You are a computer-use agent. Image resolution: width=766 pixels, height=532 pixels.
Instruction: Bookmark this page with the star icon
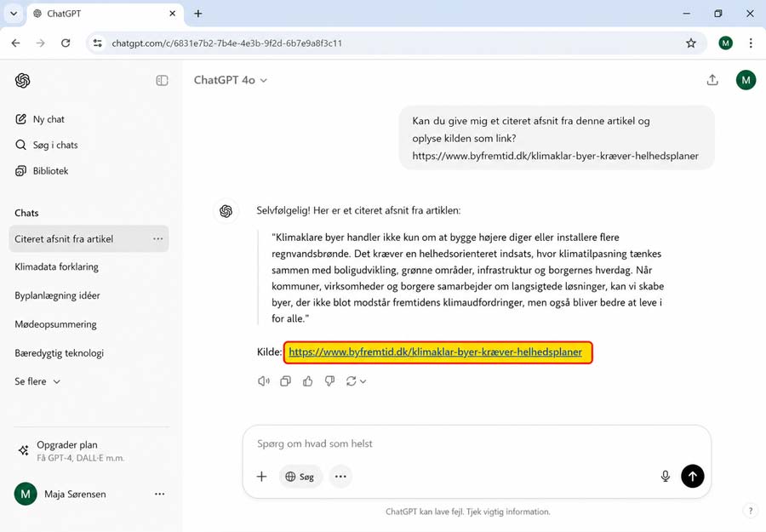tap(691, 43)
